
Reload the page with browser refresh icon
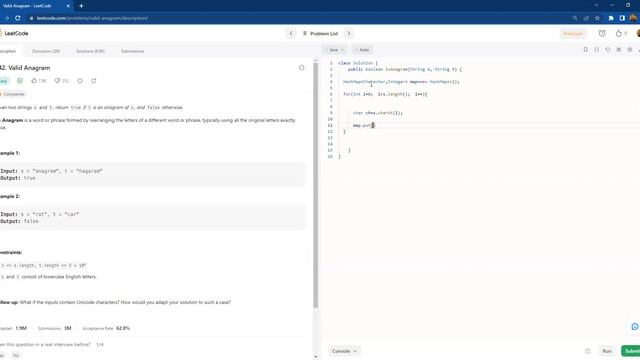[x=18, y=18]
